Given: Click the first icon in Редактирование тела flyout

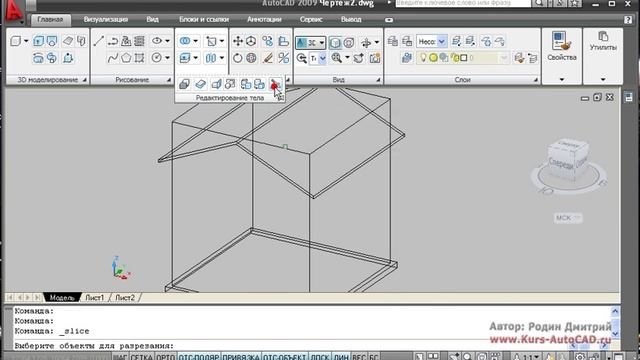Looking at the screenshot, I should 184,84.
